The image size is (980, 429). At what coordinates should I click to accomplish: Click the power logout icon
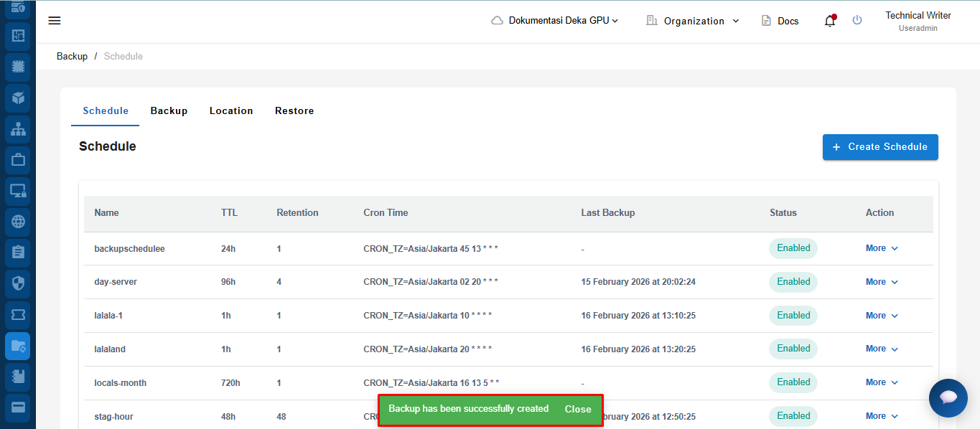(857, 20)
